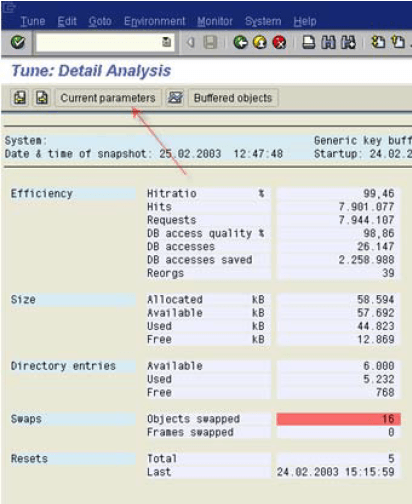
Task: Open the Goto menu
Action: click(100, 21)
